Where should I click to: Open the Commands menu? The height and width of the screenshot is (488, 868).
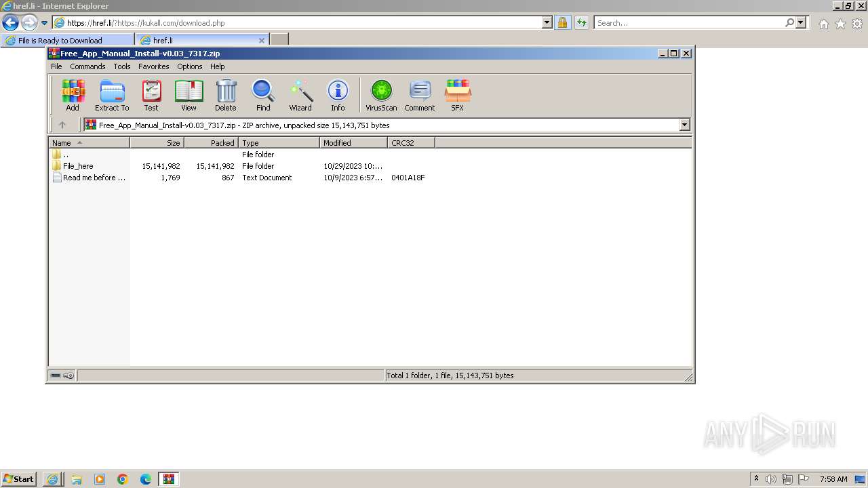[x=87, y=66]
